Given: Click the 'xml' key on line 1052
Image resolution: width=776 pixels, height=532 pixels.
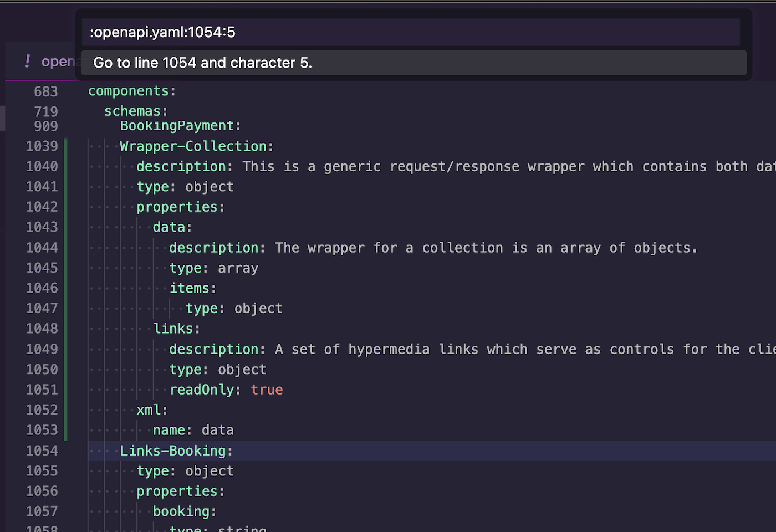Looking at the screenshot, I should (149, 410).
